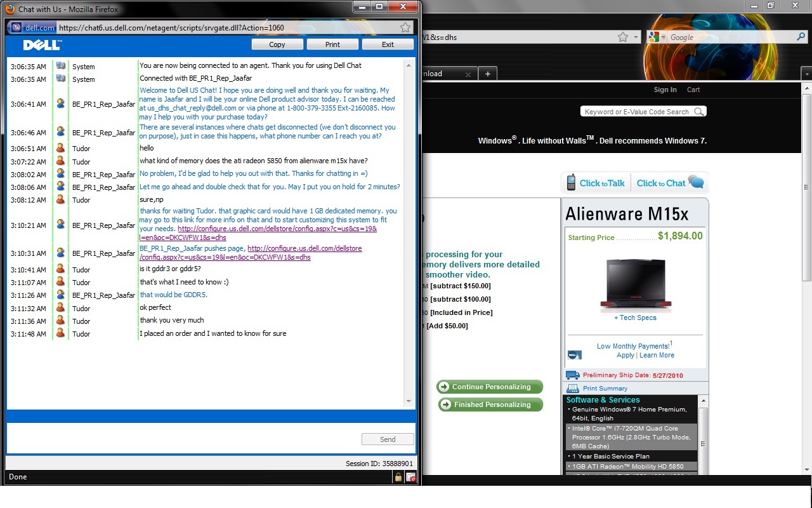The image size is (812, 508).
Task: Click the 'that would be GDDR5.' chat message
Action: pyautogui.click(x=174, y=295)
